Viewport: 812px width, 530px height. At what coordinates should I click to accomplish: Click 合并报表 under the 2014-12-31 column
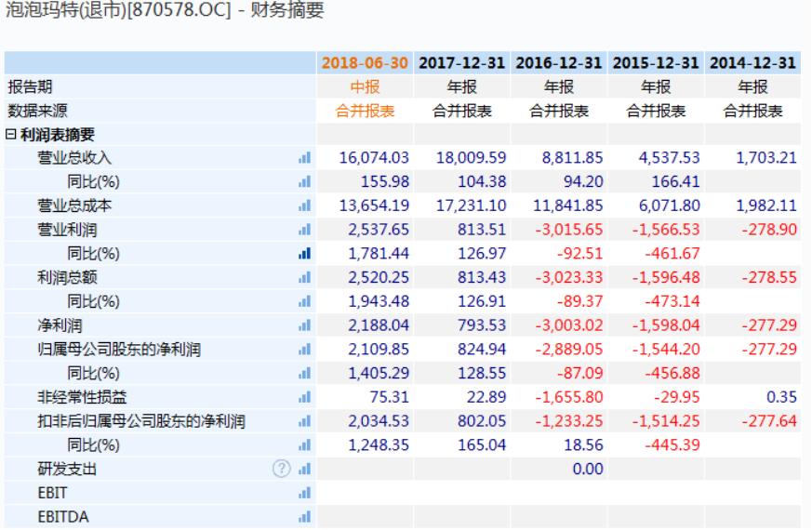[x=753, y=111]
